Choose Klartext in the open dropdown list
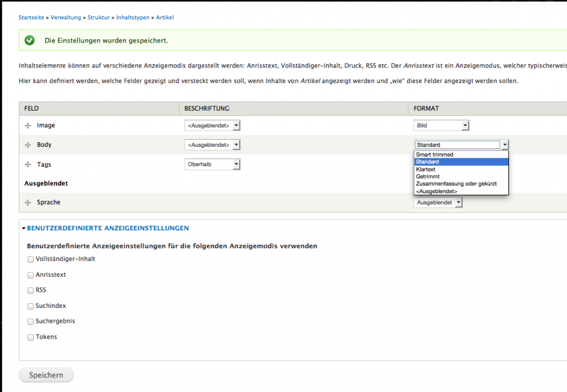The image size is (567, 392). click(x=426, y=169)
